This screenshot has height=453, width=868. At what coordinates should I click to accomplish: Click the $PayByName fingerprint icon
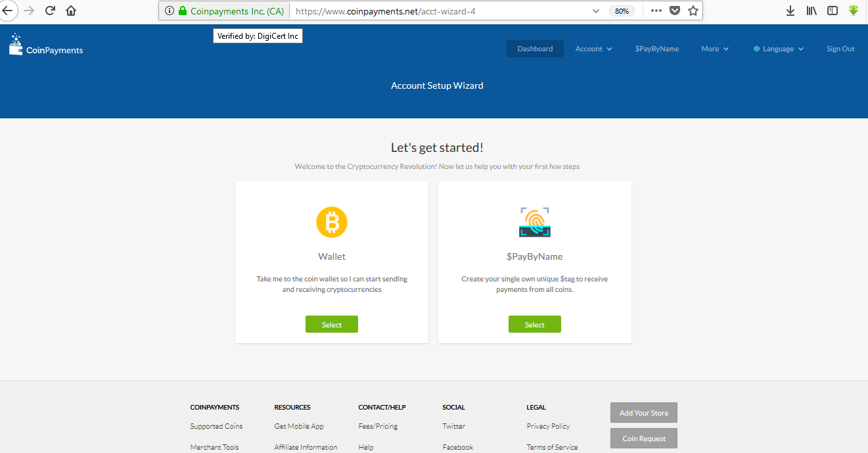(x=534, y=222)
